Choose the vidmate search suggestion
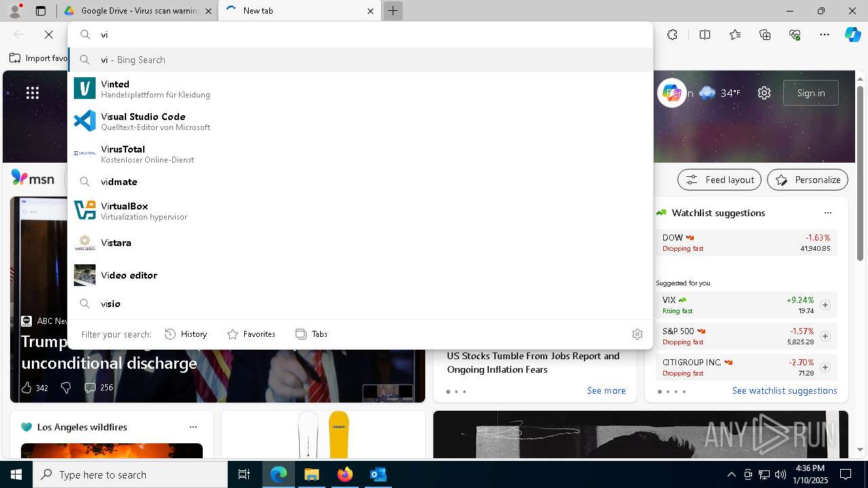This screenshot has width=868, height=488. [x=360, y=182]
